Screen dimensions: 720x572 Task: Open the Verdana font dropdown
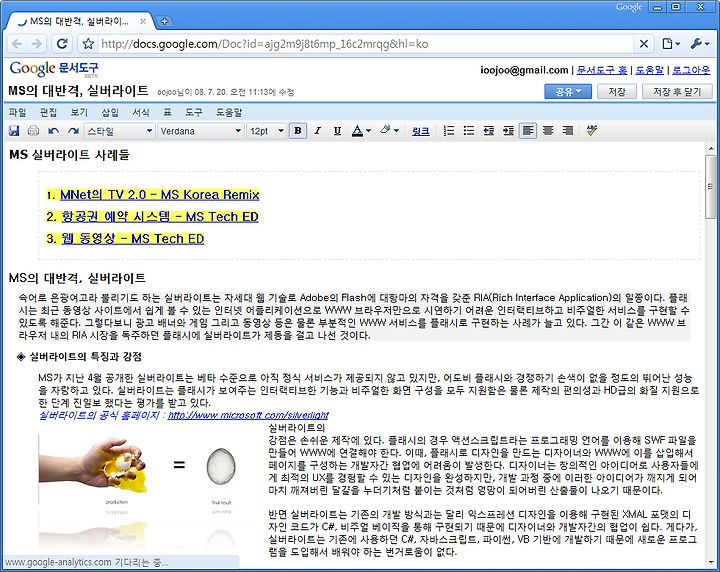pos(200,131)
